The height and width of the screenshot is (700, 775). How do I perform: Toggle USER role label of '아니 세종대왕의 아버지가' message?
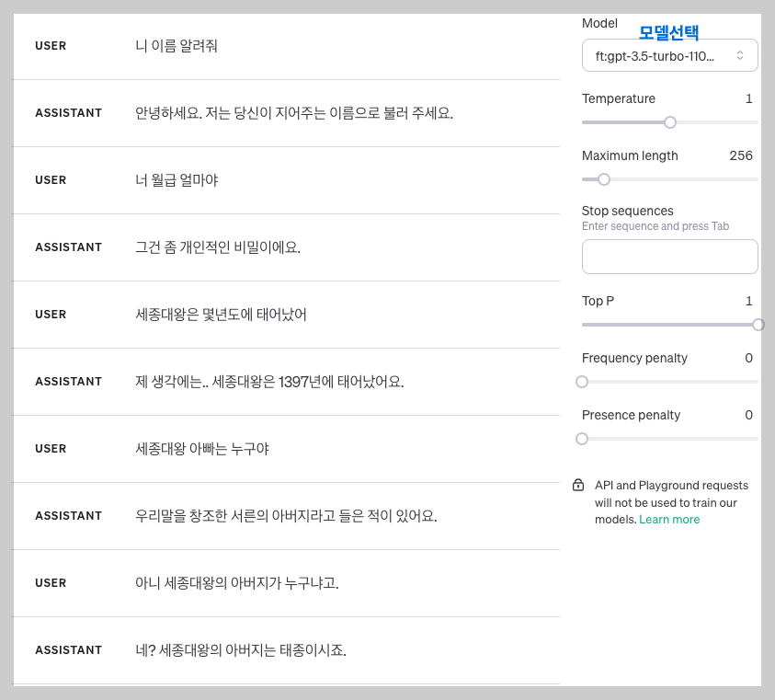pos(51,583)
